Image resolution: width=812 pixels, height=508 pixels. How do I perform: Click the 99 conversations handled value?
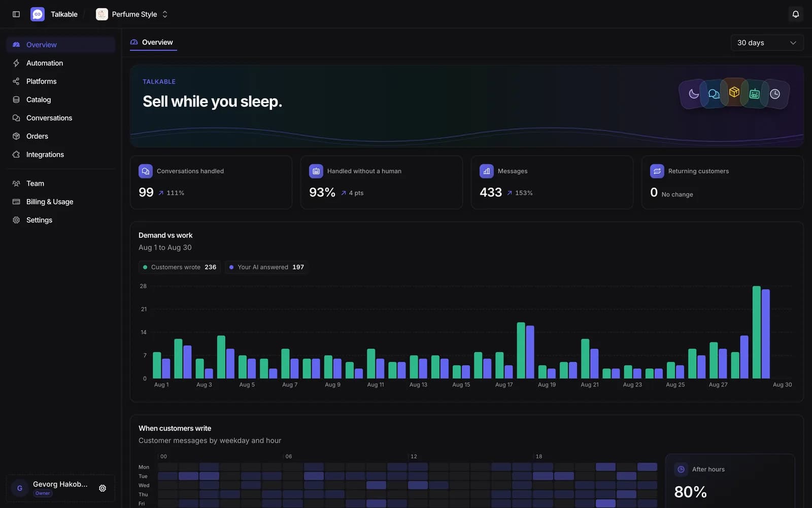coord(146,193)
